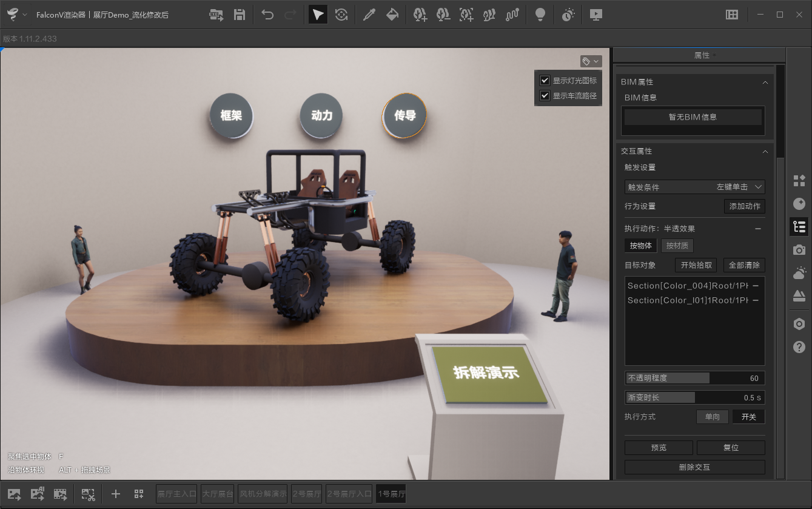Screen dimensions: 812x509
Task: Click the AI image export icon
Action: coord(38,494)
